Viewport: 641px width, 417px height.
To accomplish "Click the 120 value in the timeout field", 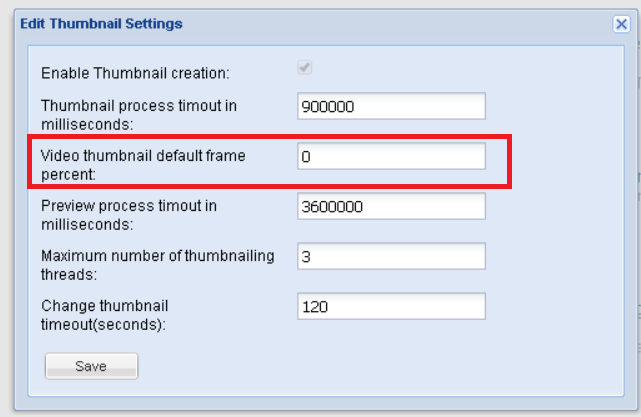I will tap(315, 307).
